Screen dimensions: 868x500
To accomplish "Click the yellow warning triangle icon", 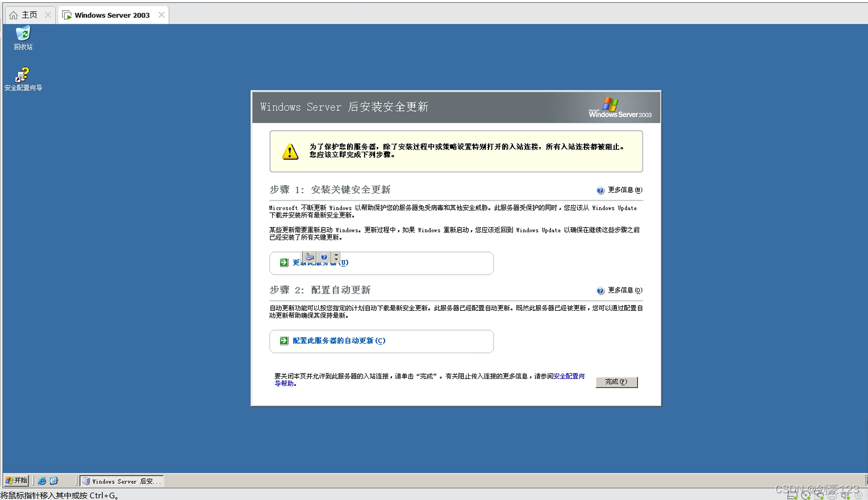I will pyautogui.click(x=290, y=152).
